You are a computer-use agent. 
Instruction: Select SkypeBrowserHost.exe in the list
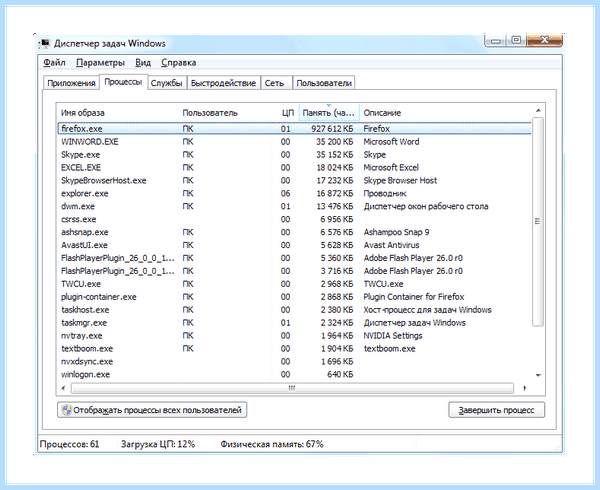click(295, 181)
